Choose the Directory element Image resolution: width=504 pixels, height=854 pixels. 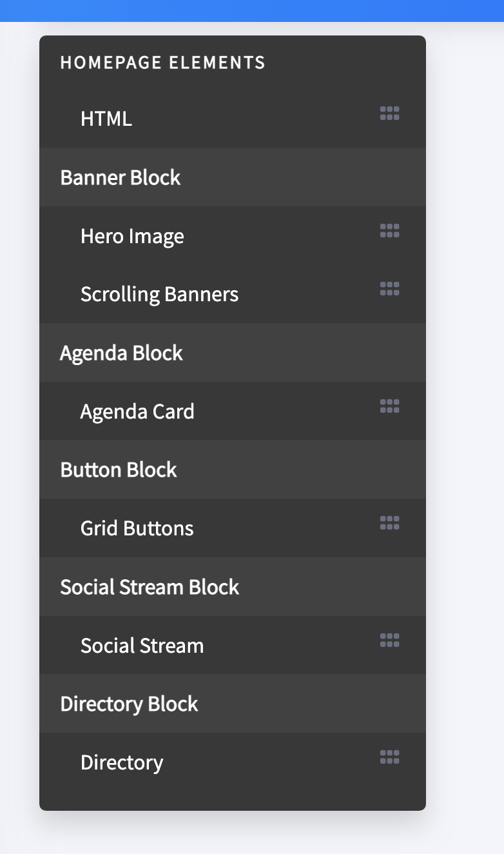[233, 762]
